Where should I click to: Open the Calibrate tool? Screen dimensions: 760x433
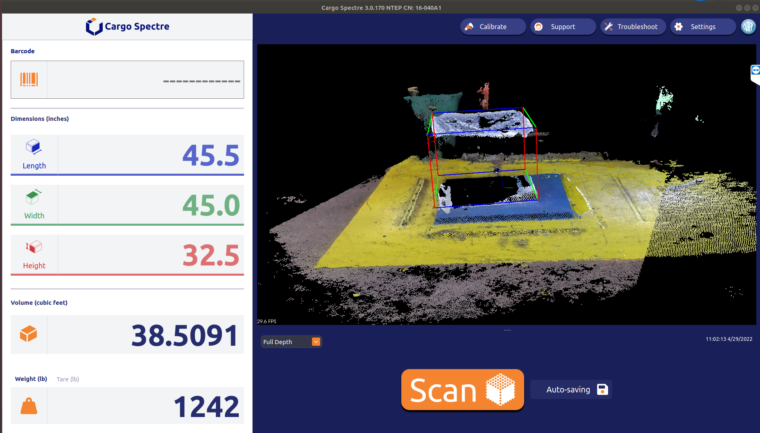click(492, 27)
